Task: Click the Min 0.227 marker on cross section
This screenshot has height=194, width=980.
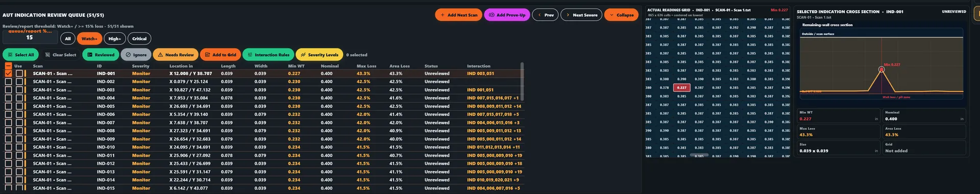Action: click(x=881, y=69)
